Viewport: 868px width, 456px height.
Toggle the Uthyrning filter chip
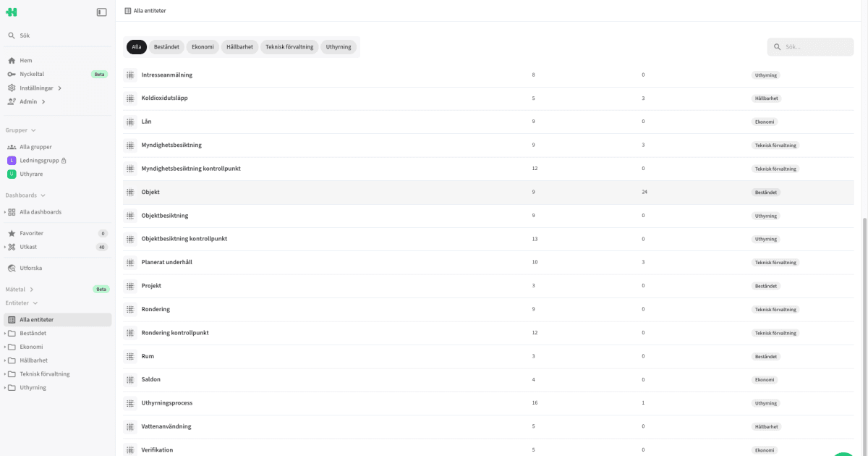point(338,46)
